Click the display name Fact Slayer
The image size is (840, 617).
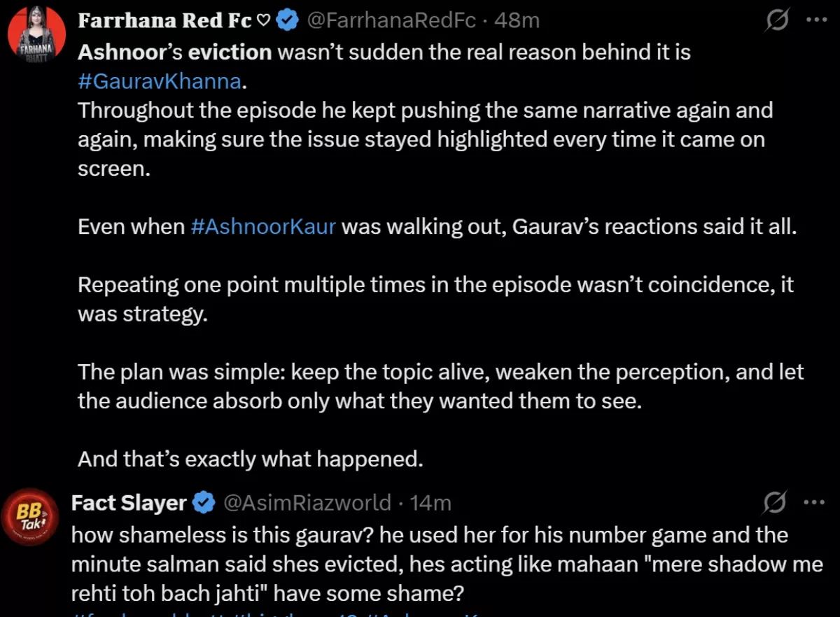coord(129,502)
